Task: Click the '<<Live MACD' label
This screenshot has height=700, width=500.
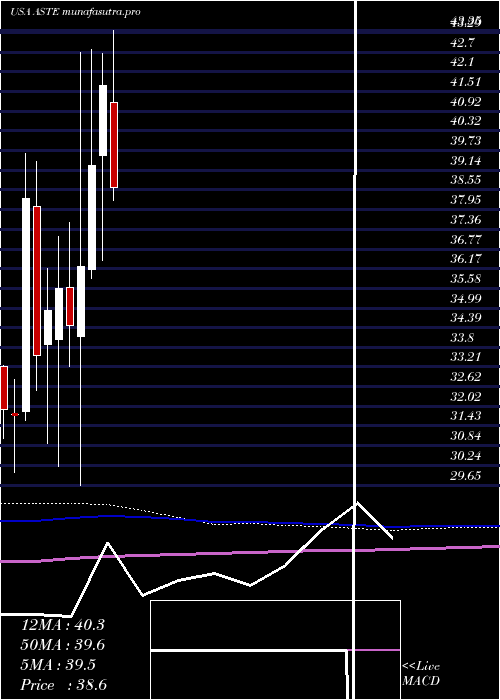Action: point(421,674)
